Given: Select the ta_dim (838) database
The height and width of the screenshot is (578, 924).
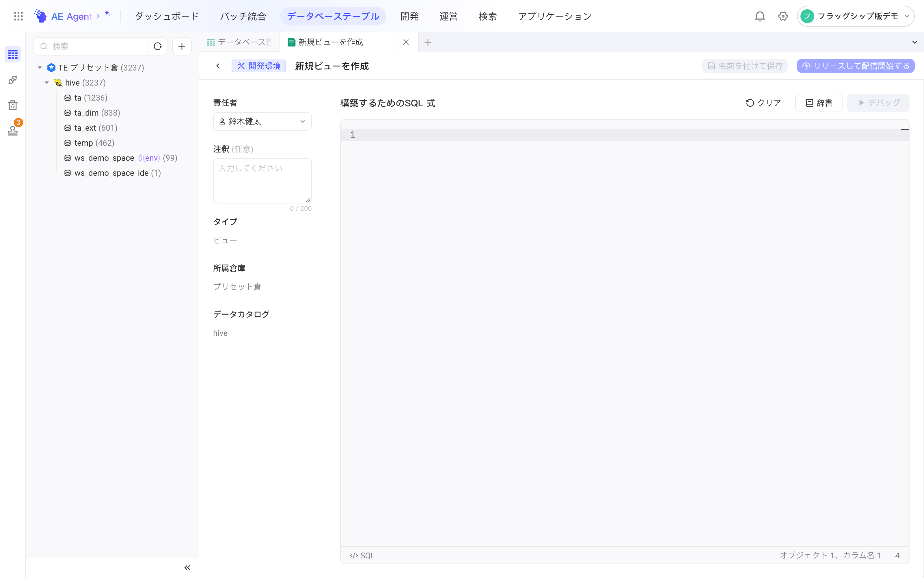Looking at the screenshot, I should coord(92,113).
